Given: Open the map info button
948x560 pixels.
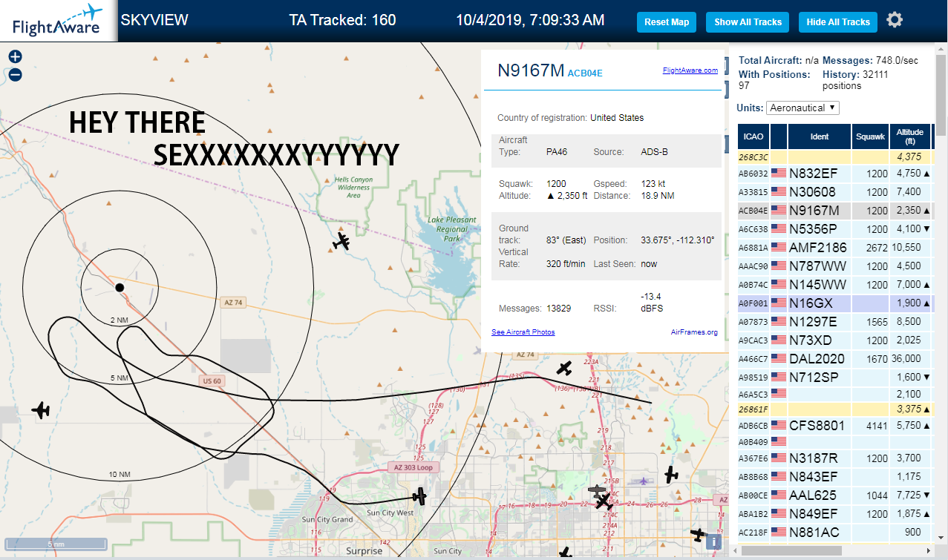Looking at the screenshot, I should [x=714, y=542].
